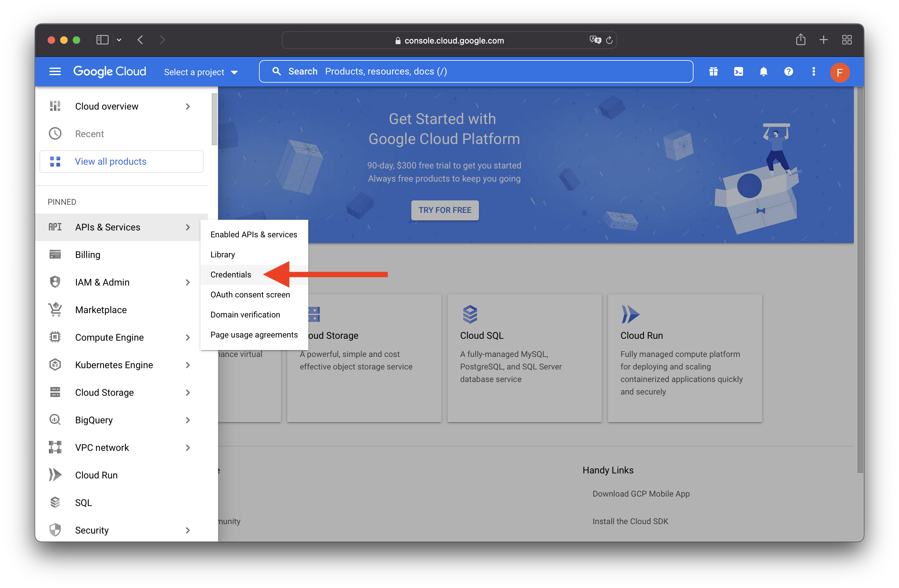The image size is (899, 588).
Task: Expand the Compute Engine chevron
Action: [188, 337]
